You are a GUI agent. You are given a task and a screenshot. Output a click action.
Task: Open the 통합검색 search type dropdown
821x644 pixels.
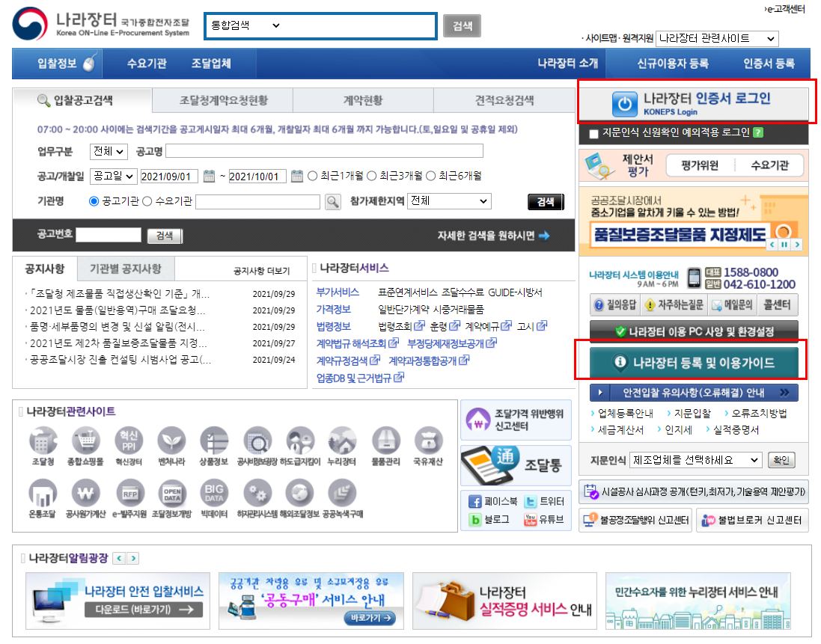click(245, 25)
